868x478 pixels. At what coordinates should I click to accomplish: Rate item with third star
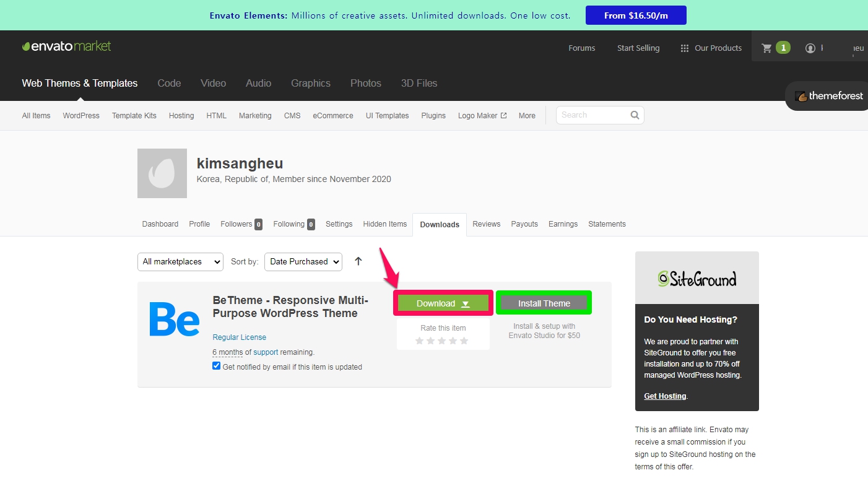tap(441, 341)
